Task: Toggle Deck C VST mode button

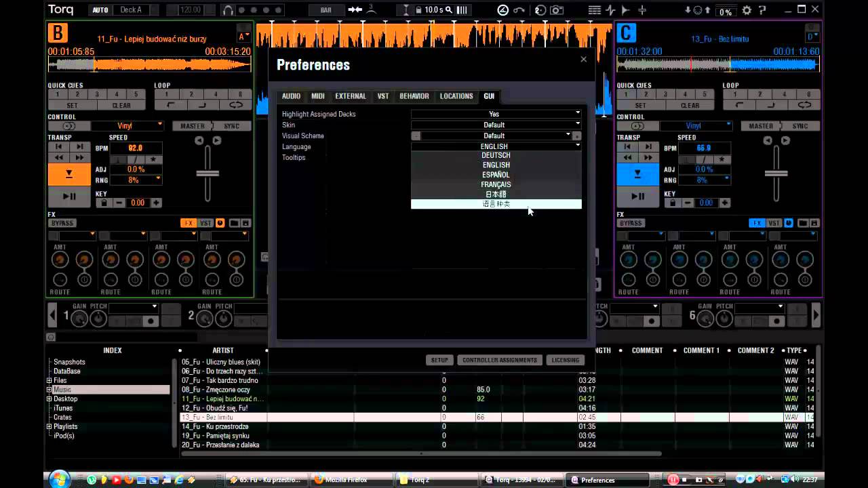Action: (774, 223)
